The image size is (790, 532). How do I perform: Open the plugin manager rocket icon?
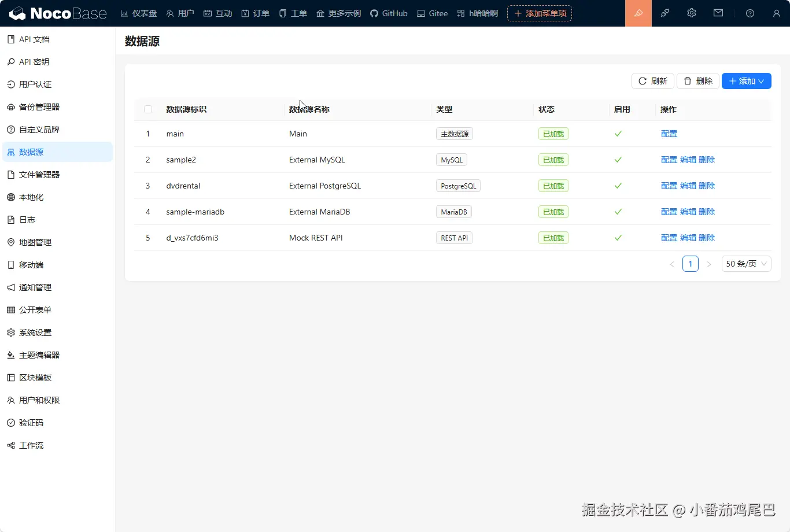pyautogui.click(x=665, y=13)
